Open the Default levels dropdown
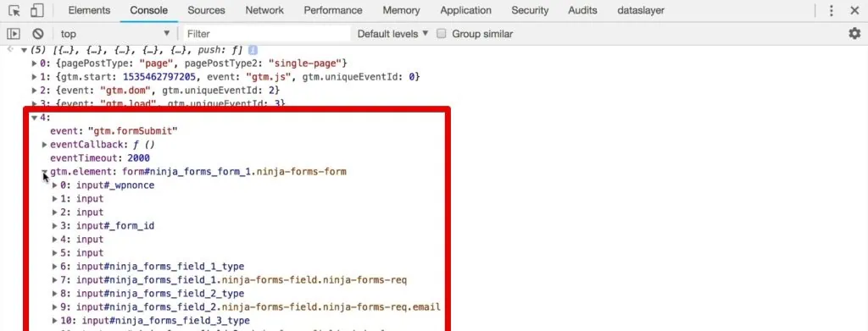Screen dimensions: 868x331 coord(393,34)
